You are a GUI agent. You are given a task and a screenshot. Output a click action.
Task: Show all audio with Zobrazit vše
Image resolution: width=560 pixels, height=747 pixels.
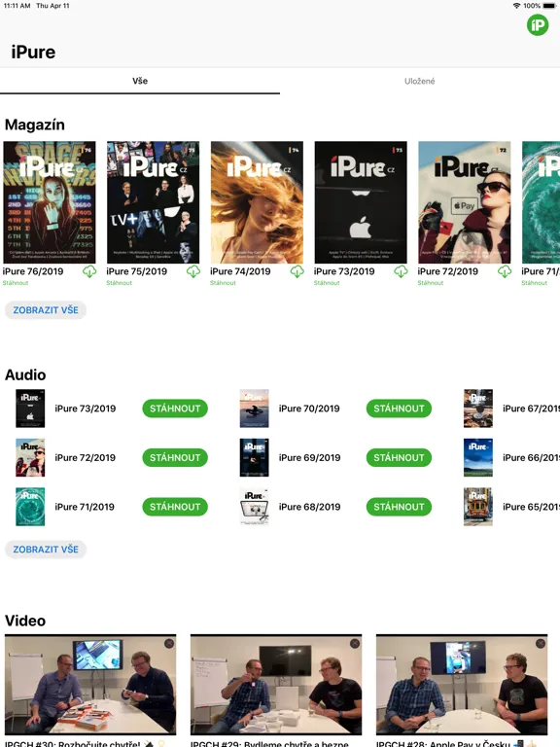(46, 550)
